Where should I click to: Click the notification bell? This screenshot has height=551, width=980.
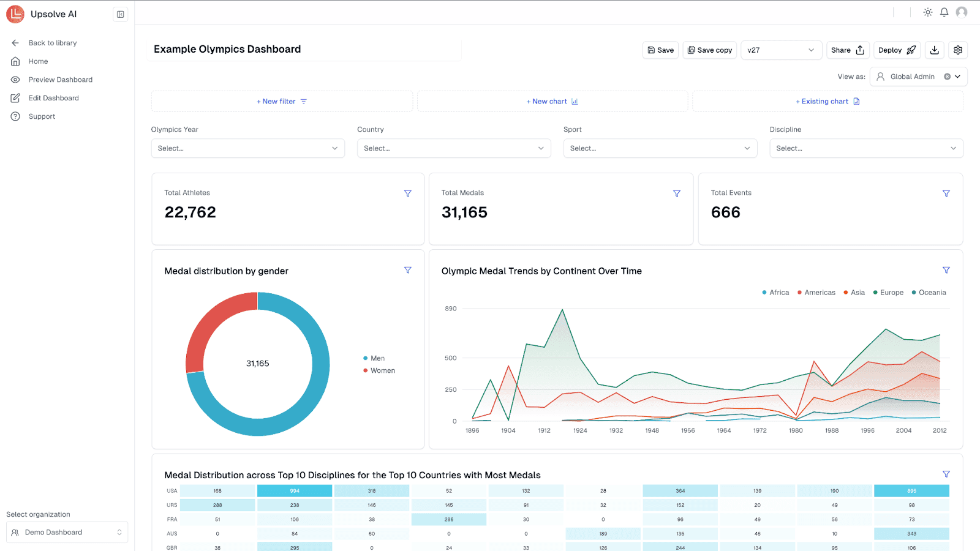(x=944, y=12)
